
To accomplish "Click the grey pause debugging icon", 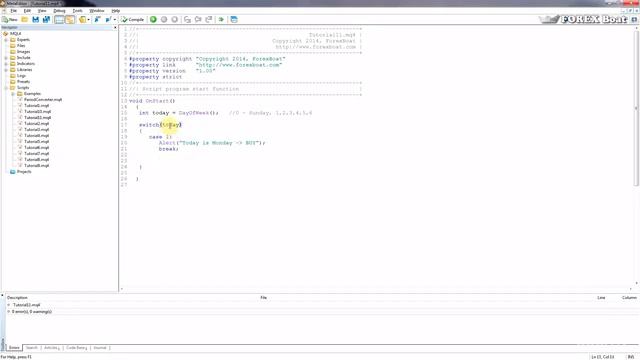I will [x=164, y=20].
